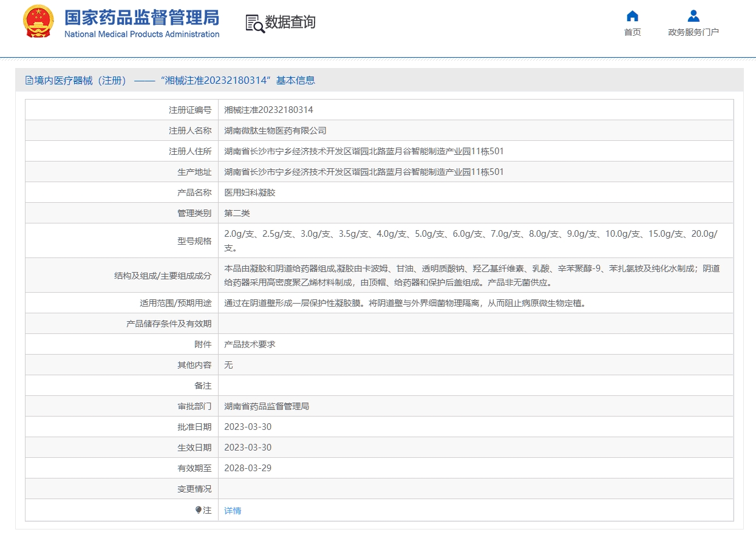The height and width of the screenshot is (538, 756).
Task: Click the document icon before 境内医疗器械
Action: point(29,80)
